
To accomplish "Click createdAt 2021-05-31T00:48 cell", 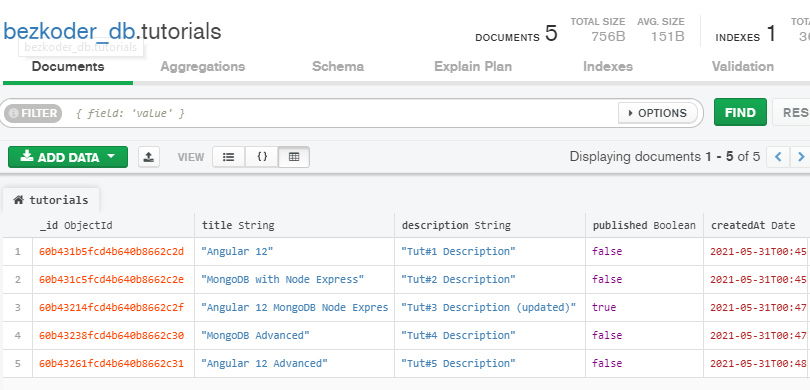I will [x=757, y=363].
